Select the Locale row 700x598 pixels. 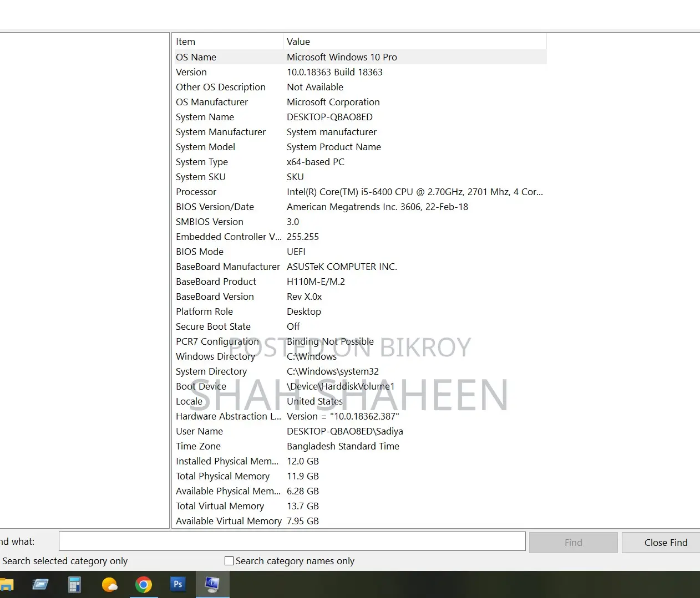[361, 401]
